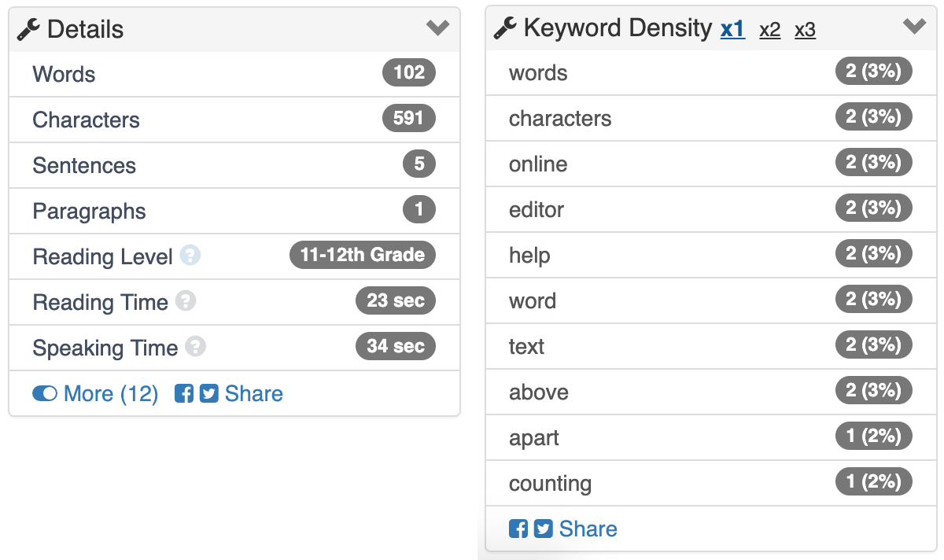Switch to x2 keyword density
Viewport: 944px width, 560px height.
770,31
